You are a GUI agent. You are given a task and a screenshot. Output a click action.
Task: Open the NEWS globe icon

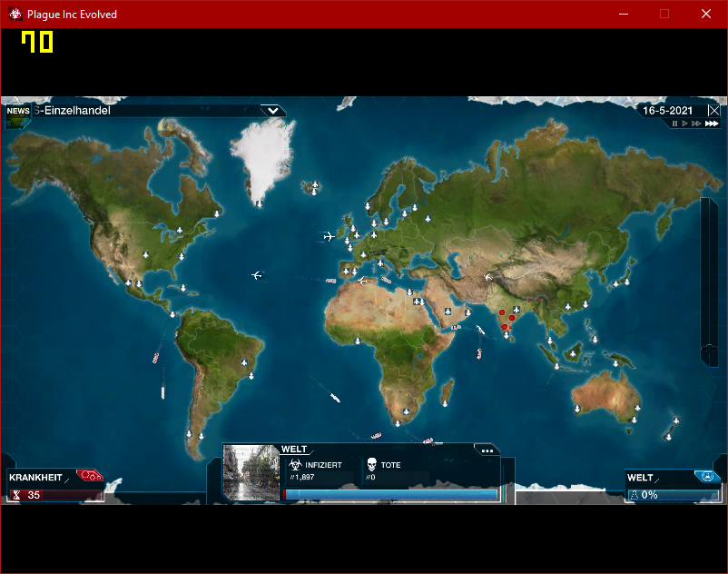17,117
